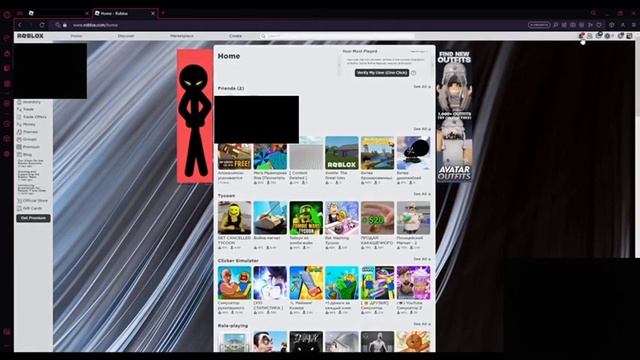Viewport: 640px width, 360px height.
Task: Open the YouTube Simulator game thumbnail
Action: click(x=413, y=283)
